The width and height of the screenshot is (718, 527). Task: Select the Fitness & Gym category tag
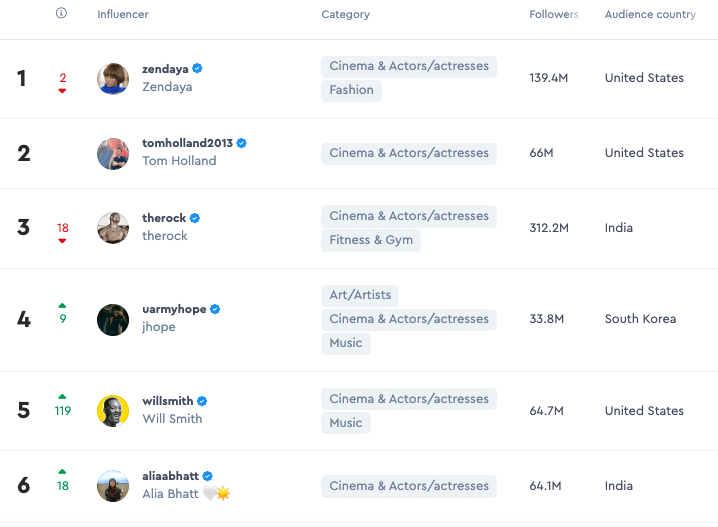371,240
